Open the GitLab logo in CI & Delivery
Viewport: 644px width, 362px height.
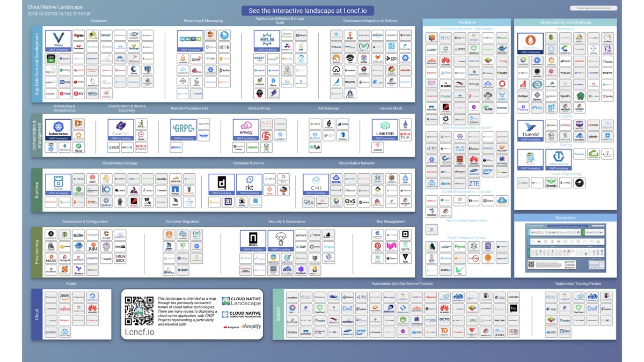377,58
